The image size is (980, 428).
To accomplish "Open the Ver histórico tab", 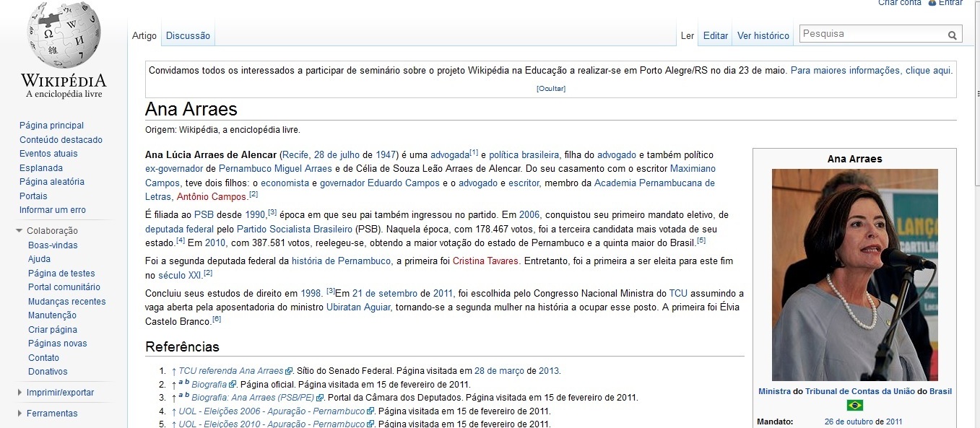I will click(763, 35).
